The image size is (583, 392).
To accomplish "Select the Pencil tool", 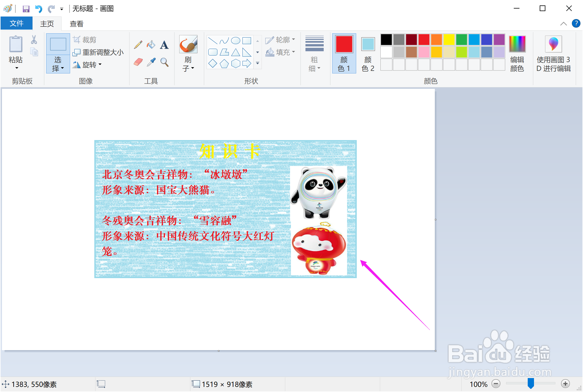I will 138,45.
